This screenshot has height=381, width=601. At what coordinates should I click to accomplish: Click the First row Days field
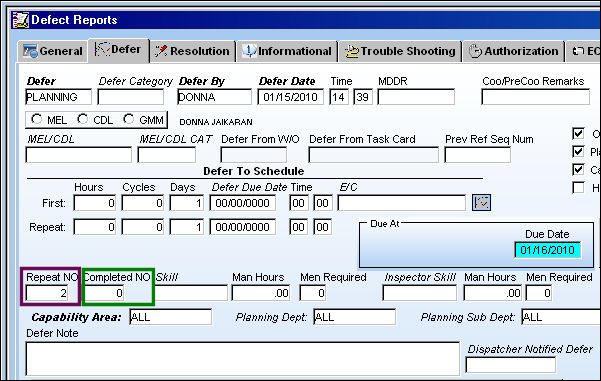[x=187, y=203]
